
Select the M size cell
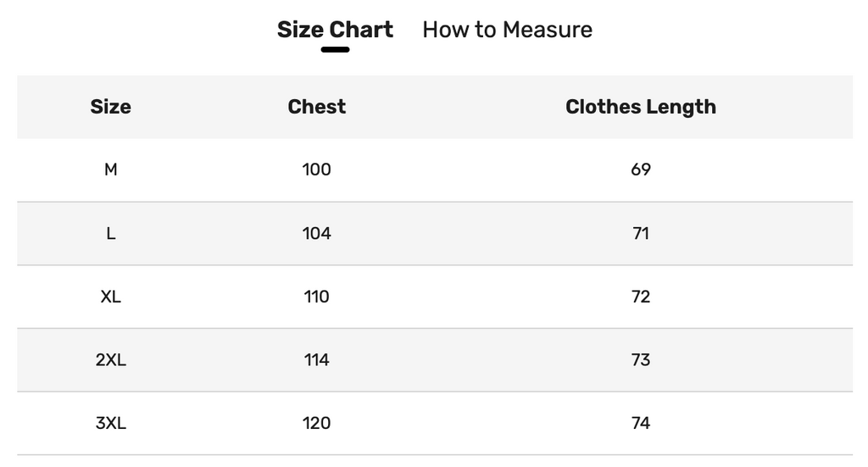(x=111, y=170)
